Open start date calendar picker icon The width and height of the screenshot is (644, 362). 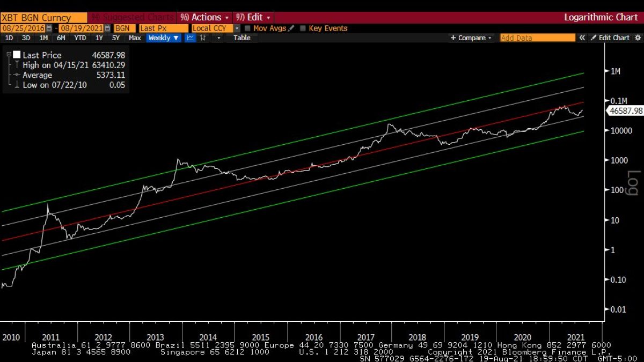pos(49,28)
